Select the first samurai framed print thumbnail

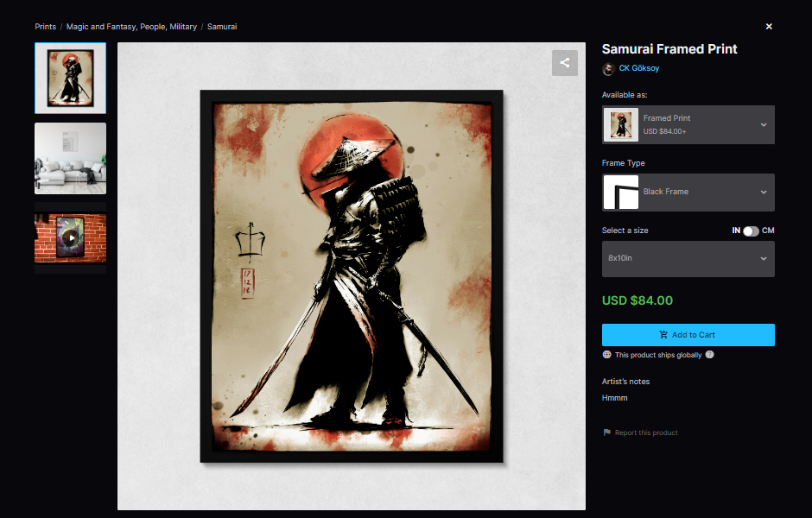71,79
